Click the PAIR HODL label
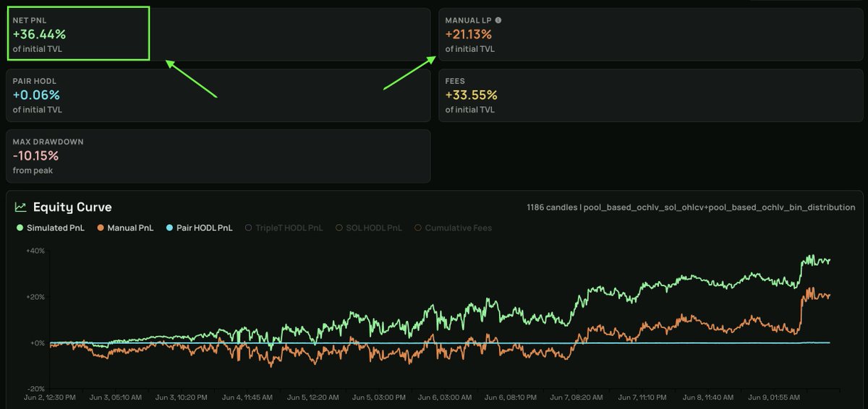The image size is (868, 409). coord(35,81)
